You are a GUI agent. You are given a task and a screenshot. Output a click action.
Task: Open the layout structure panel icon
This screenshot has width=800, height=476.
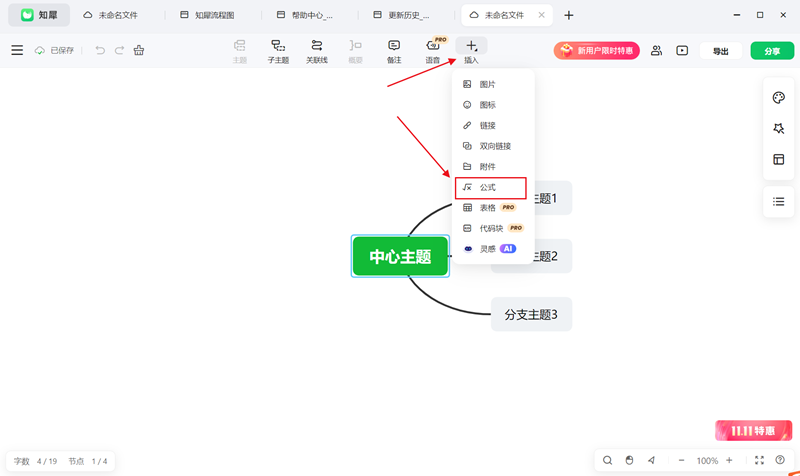point(779,160)
